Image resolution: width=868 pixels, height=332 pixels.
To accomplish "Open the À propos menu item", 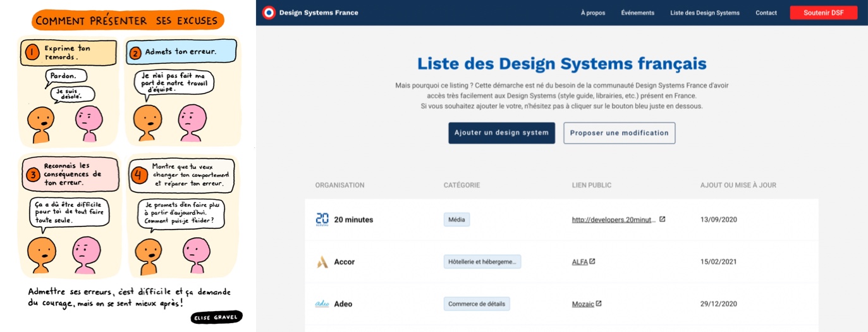I will [592, 13].
